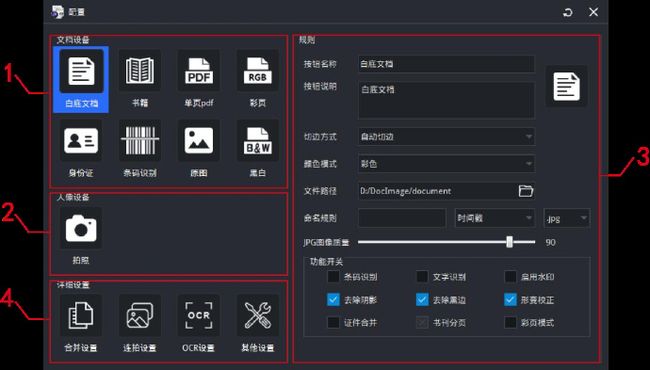
Task: Enable the 条码识别 checkbox
Action: point(333,276)
